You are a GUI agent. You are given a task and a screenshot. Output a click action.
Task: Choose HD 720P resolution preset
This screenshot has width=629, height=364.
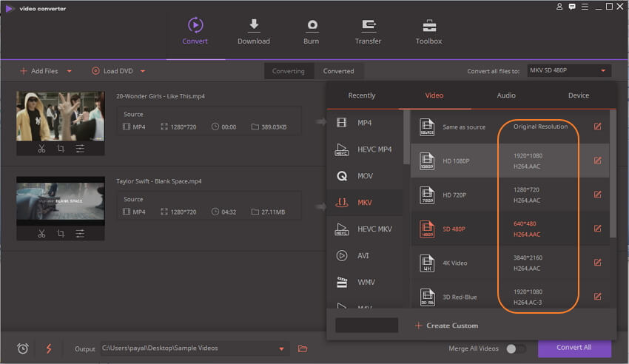tap(510, 195)
